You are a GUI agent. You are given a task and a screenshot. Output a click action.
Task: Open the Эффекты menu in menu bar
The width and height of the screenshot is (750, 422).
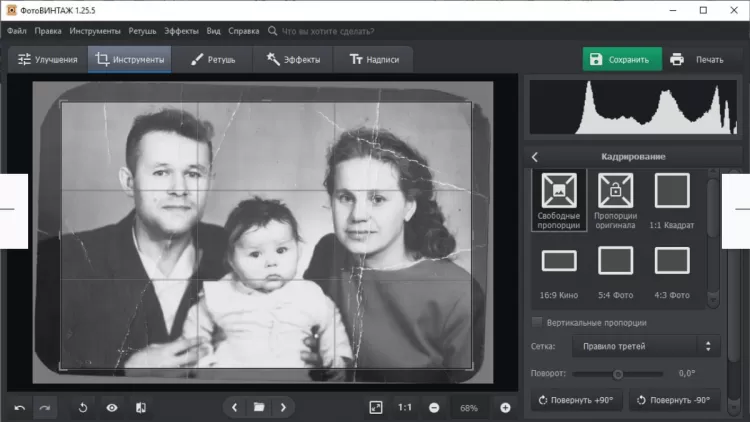point(181,31)
